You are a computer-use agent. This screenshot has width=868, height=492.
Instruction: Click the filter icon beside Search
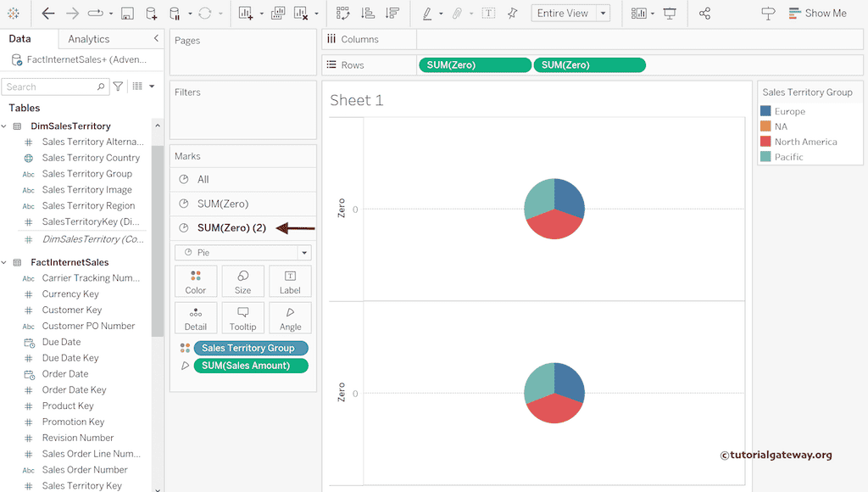(x=118, y=87)
